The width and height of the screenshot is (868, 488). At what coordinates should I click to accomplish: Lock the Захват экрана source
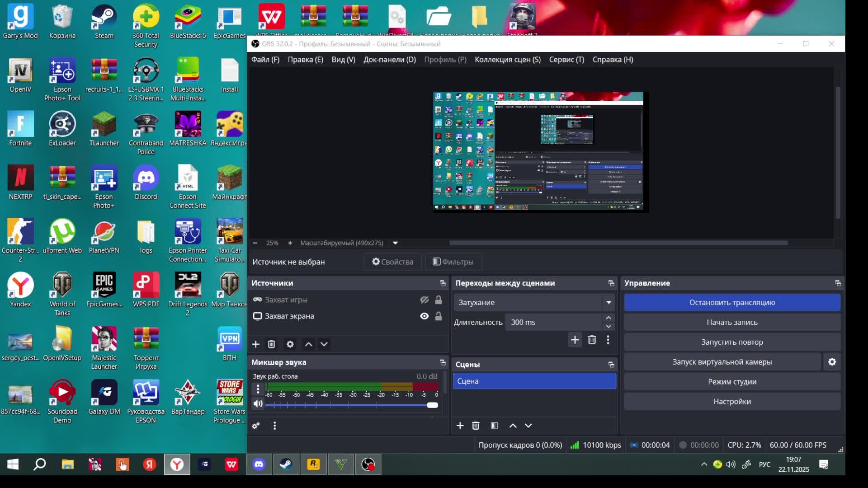coord(439,316)
